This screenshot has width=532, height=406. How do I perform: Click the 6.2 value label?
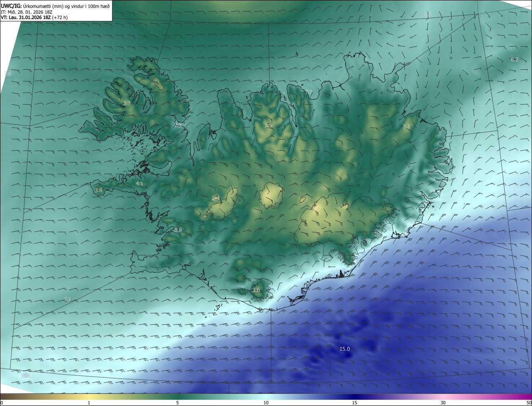point(515,59)
